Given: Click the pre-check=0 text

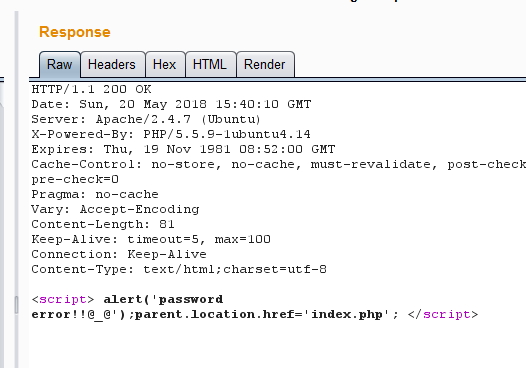Looking at the screenshot, I should click(75, 179).
